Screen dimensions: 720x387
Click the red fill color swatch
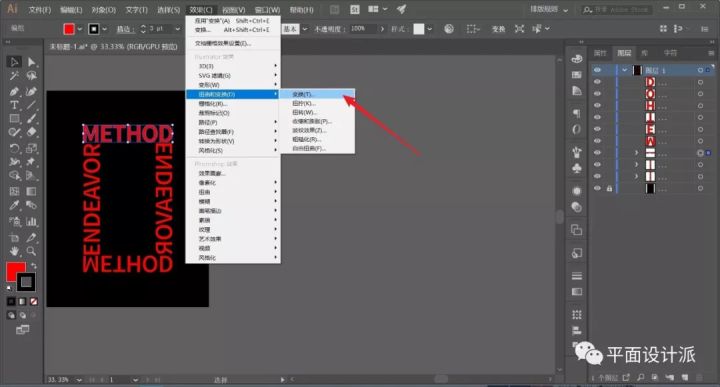(x=69, y=29)
